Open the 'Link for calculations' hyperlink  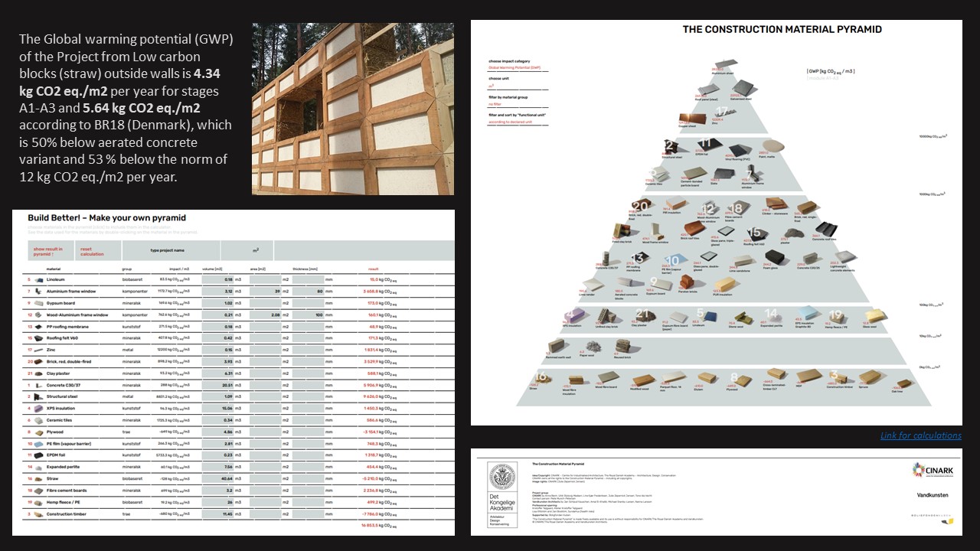[920, 435]
